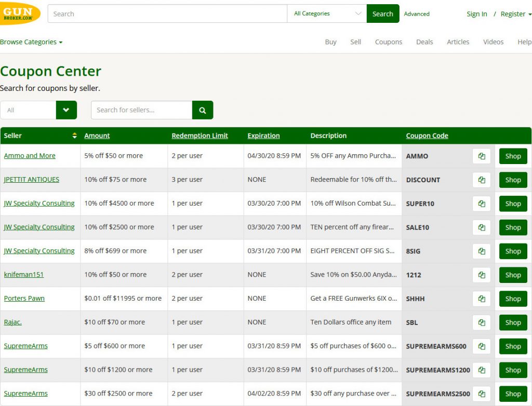Viewport: 532px width, 406px height.
Task: Open the All filter dropdown chevron
Action: pyautogui.click(x=66, y=110)
